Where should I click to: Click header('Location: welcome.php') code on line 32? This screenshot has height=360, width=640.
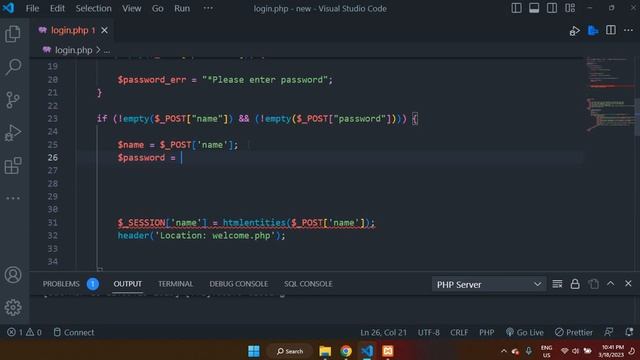201,236
